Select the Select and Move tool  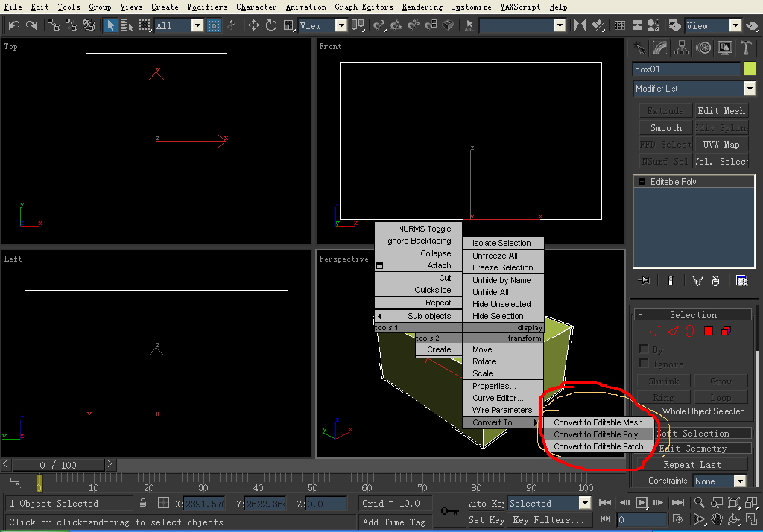click(253, 25)
